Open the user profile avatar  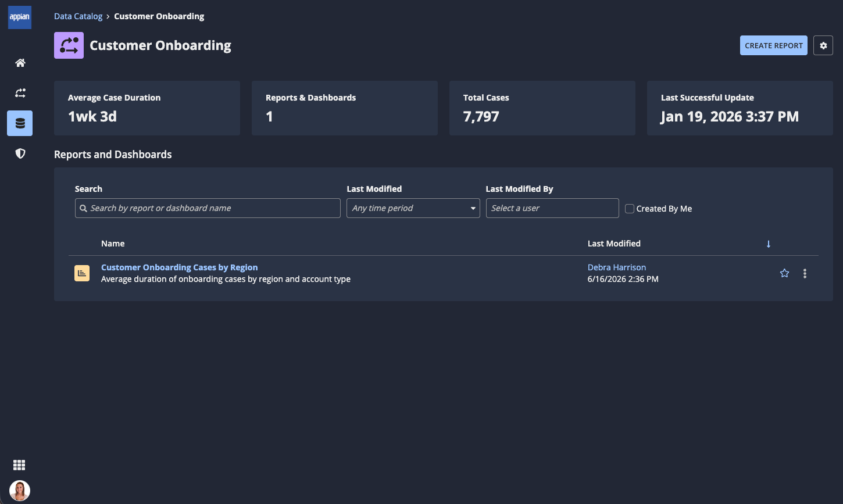click(20, 491)
